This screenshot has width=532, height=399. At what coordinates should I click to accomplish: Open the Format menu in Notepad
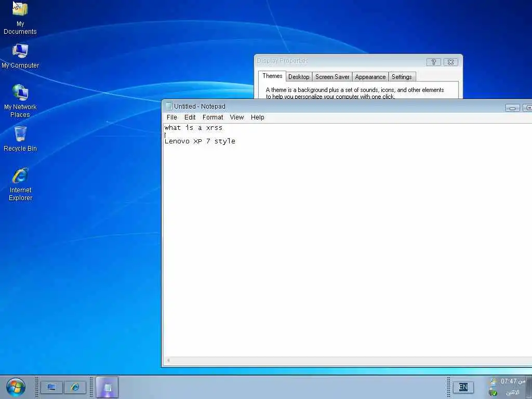(x=212, y=117)
